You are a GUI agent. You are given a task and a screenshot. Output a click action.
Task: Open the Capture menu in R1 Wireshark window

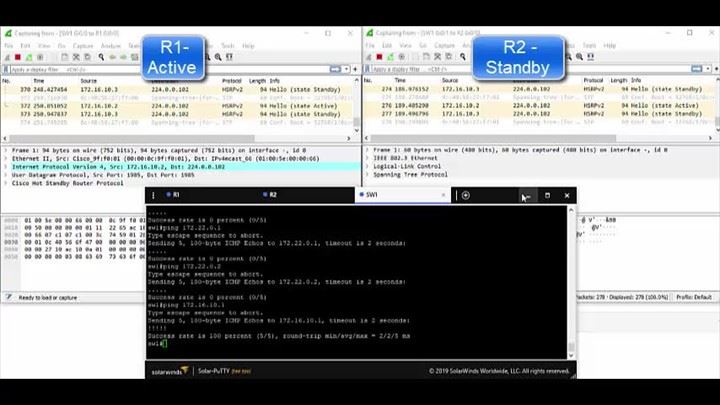click(x=83, y=45)
